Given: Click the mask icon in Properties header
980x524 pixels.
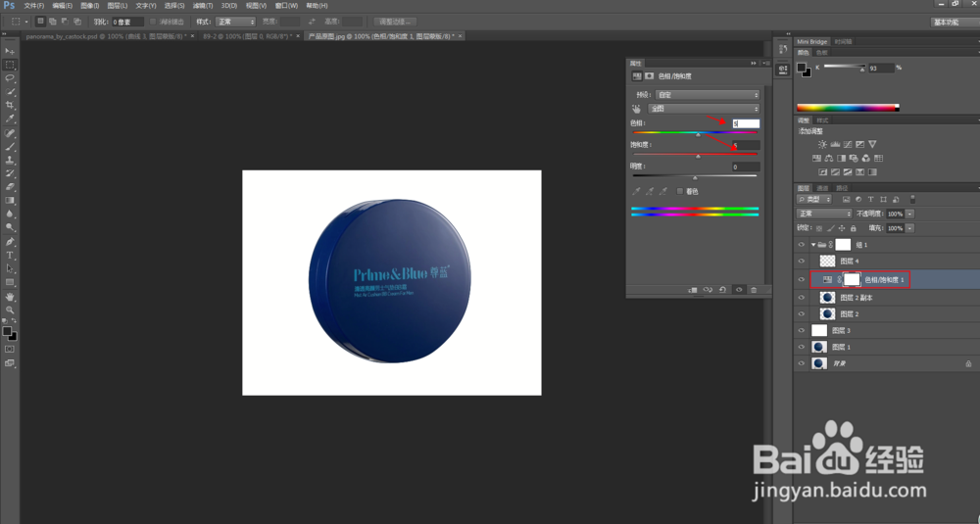Looking at the screenshot, I should coord(650,76).
